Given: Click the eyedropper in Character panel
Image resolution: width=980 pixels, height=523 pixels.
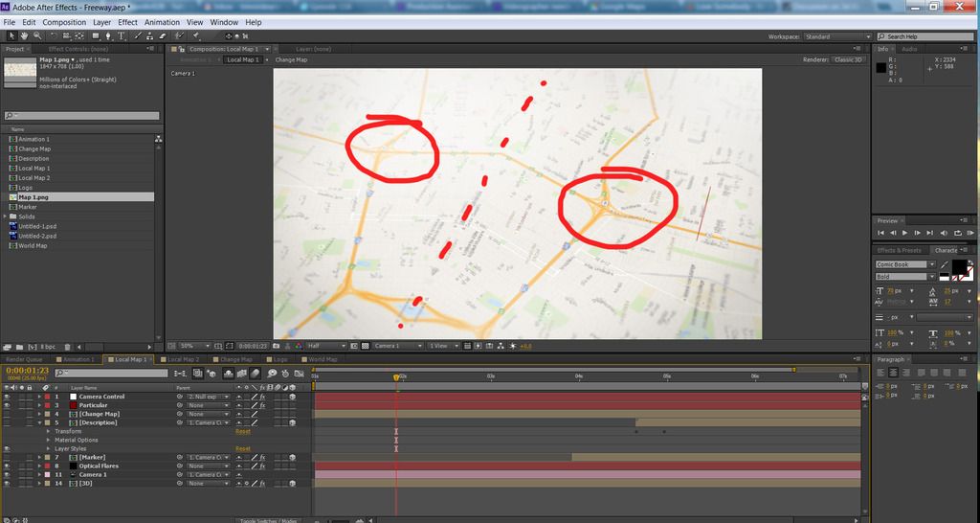Looking at the screenshot, I should click(x=944, y=264).
